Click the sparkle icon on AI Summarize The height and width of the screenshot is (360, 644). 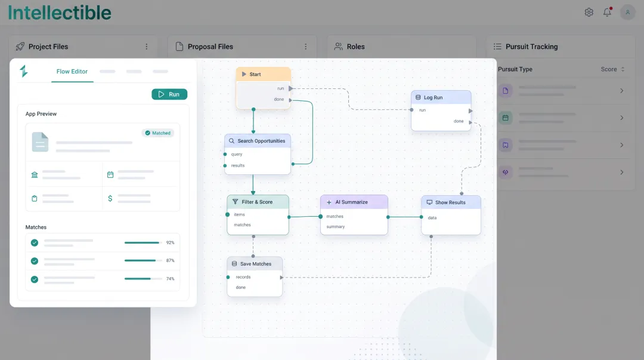pyautogui.click(x=329, y=202)
